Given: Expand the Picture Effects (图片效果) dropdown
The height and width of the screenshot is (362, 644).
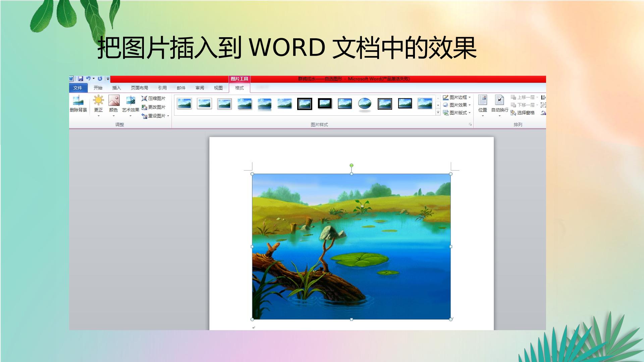Looking at the screenshot, I should pos(470,105).
